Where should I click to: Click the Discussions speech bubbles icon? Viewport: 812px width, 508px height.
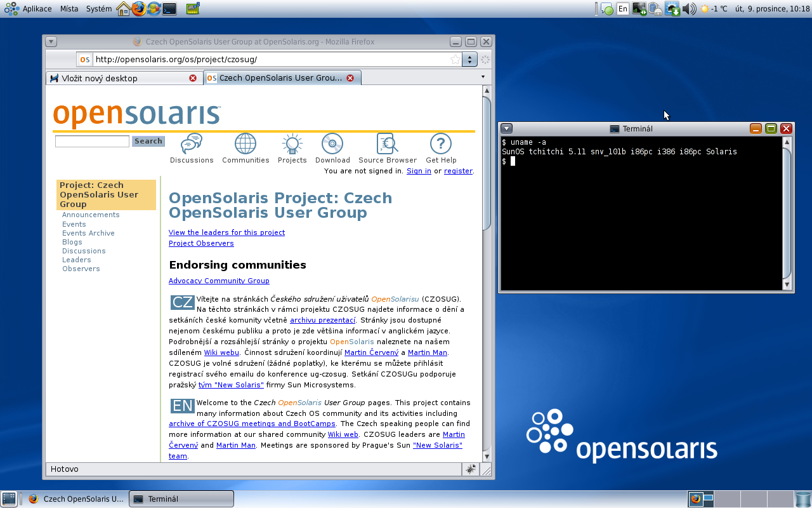[192, 144]
